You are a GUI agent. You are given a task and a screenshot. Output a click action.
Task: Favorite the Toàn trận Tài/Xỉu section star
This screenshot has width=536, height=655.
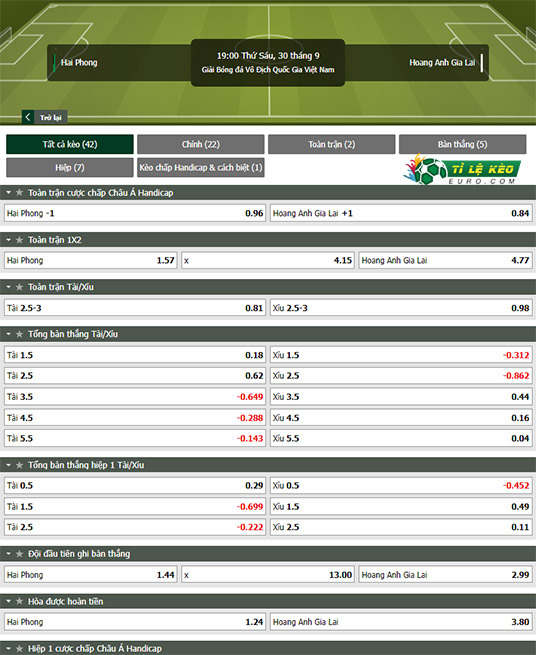click(19, 287)
